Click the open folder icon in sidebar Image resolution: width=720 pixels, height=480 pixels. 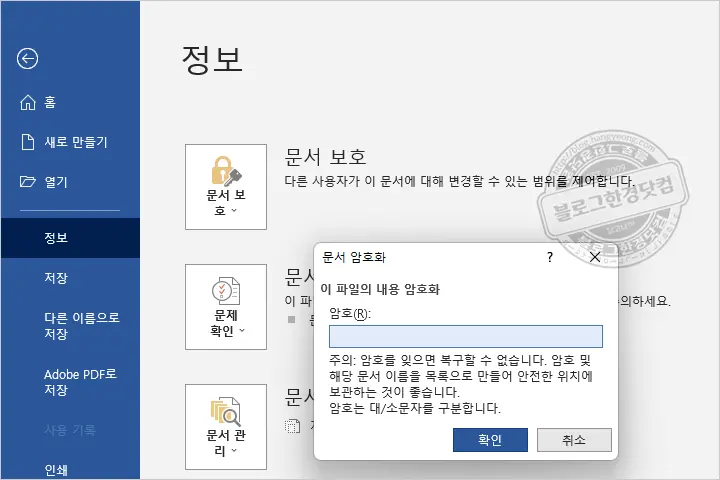point(28,182)
